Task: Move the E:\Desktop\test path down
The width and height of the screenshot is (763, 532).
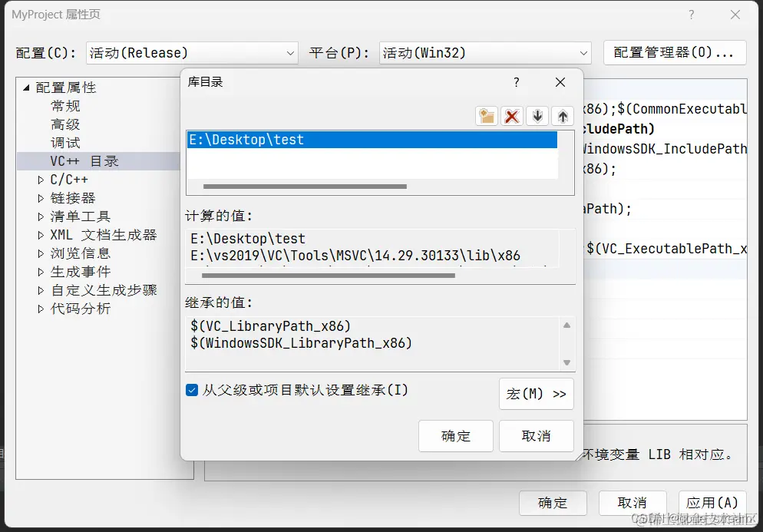Action: pyautogui.click(x=537, y=116)
